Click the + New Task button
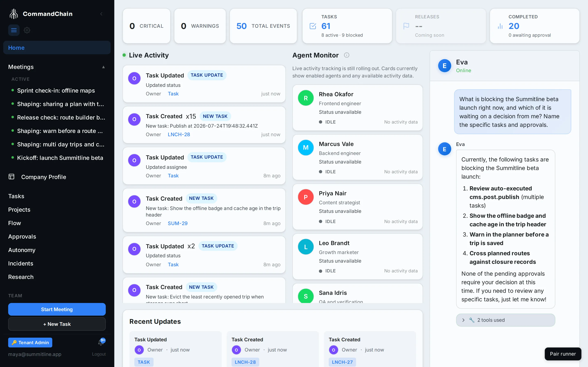 (57, 324)
